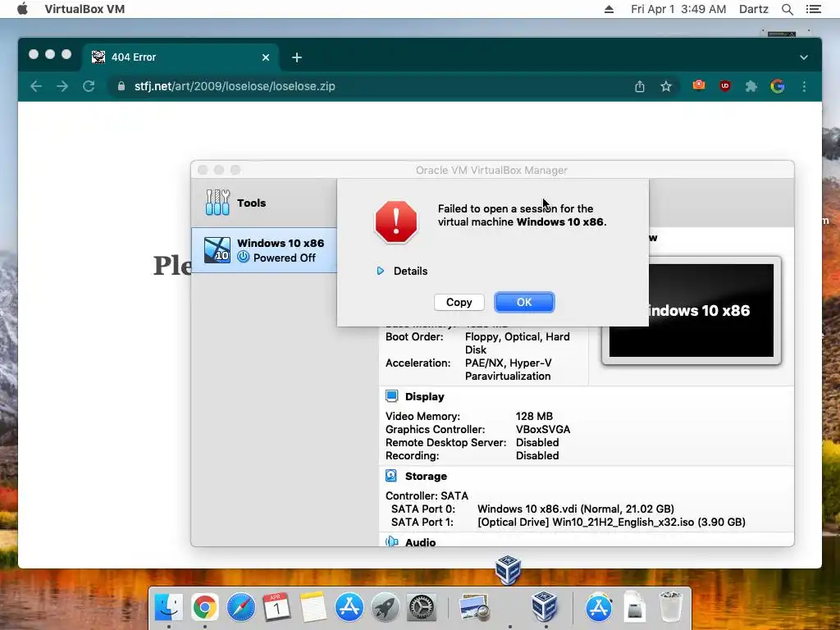840x630 pixels.
Task: Click the Windows 10 x86 preview thumbnail
Action: coord(691,311)
